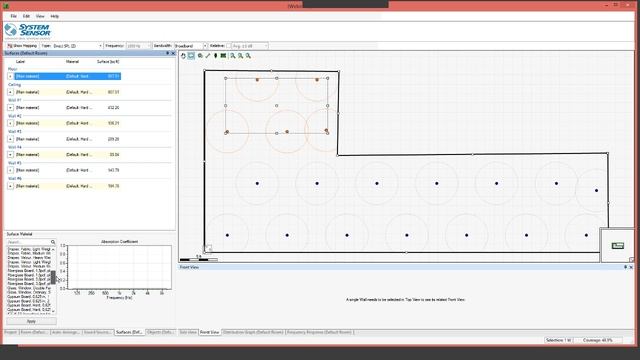Select the hand pan tool in canvas toolbar
Viewport: 640px width, 360px height.
183,56
